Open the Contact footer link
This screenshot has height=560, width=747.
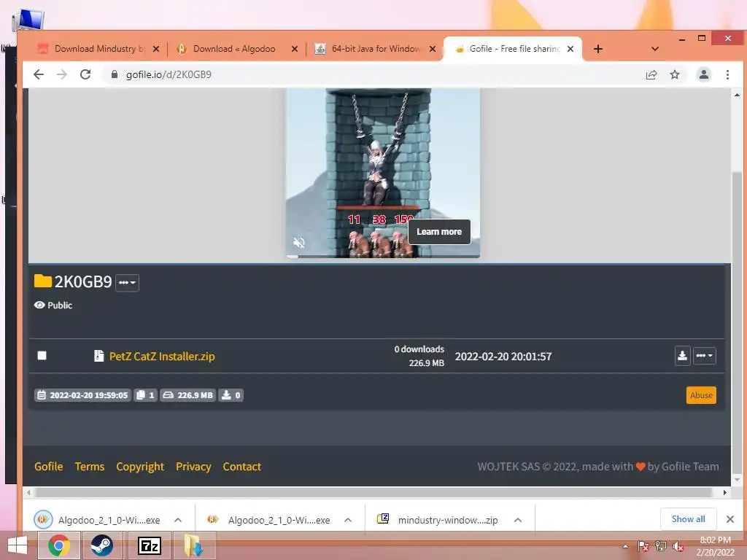pyautogui.click(x=242, y=467)
